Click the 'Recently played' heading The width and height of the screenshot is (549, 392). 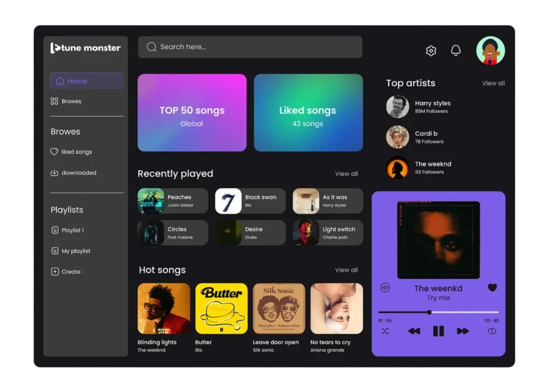175,174
